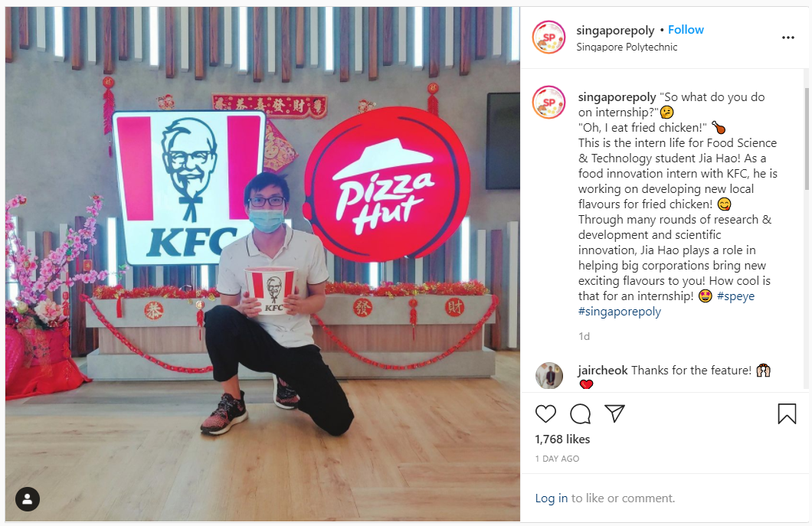View jaircheok's profile from comment
This screenshot has width=812, height=526.
point(603,370)
